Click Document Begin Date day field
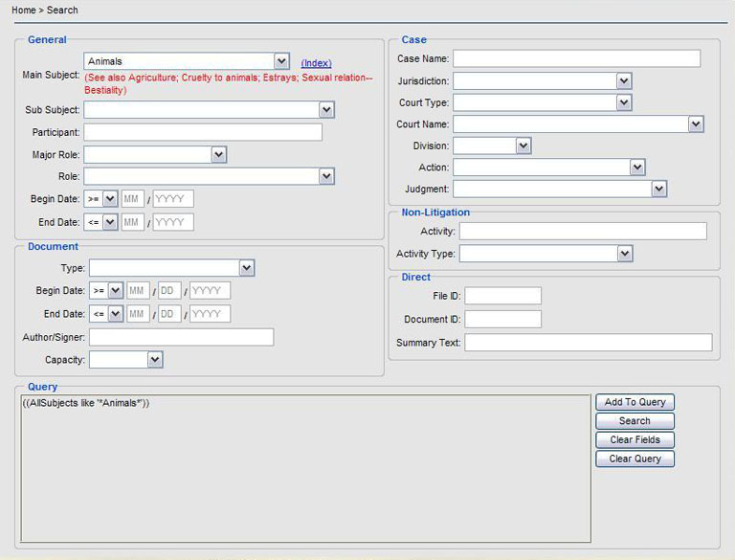The height and width of the screenshot is (560, 735). 169,290
